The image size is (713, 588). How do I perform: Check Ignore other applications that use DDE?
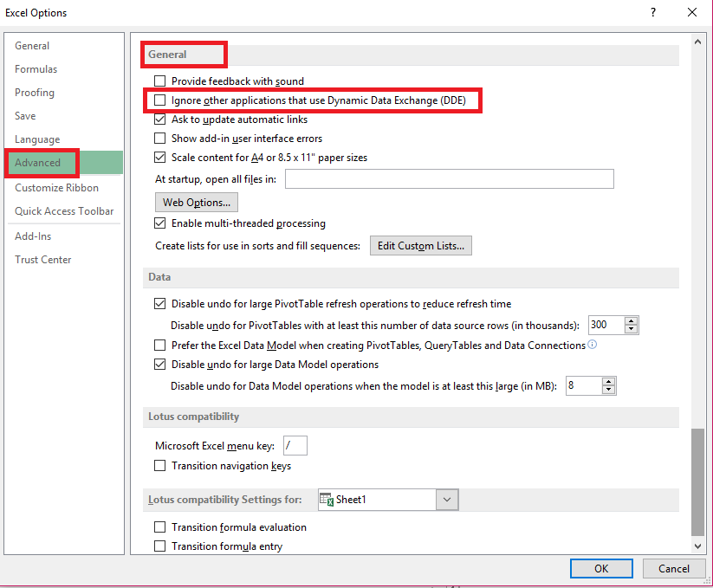(159, 100)
